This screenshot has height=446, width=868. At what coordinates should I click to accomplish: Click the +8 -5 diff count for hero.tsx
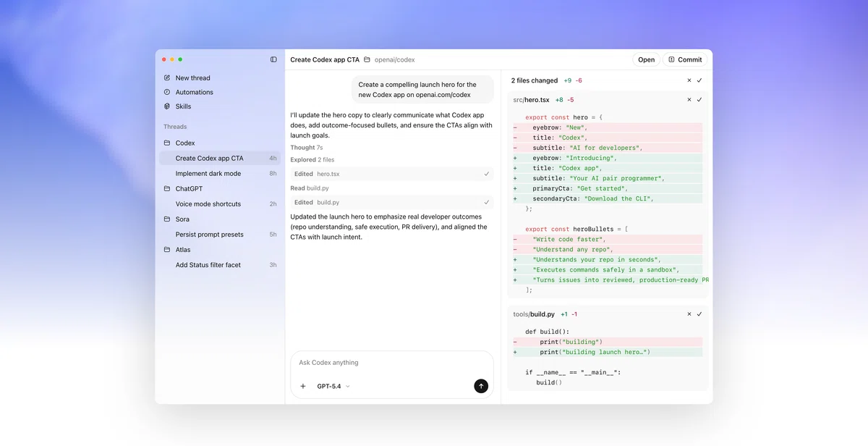click(565, 100)
